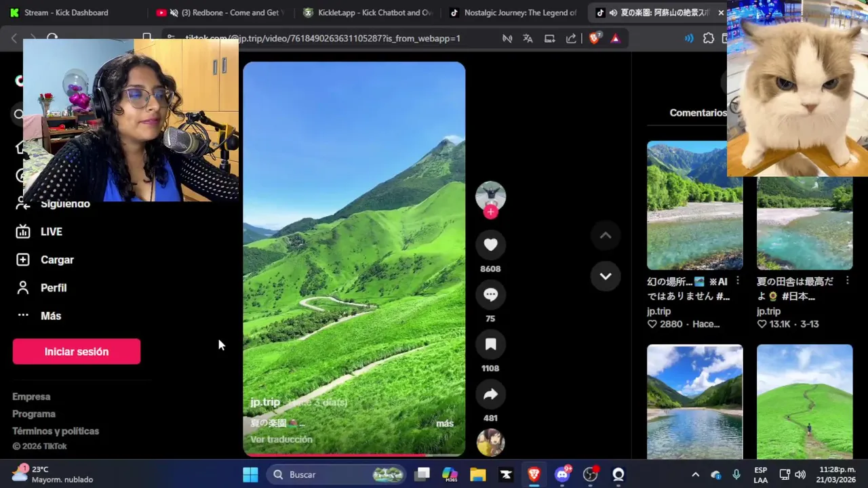Switch input language via ESP LAA
Screen dimensions: 868x488
click(x=761, y=474)
